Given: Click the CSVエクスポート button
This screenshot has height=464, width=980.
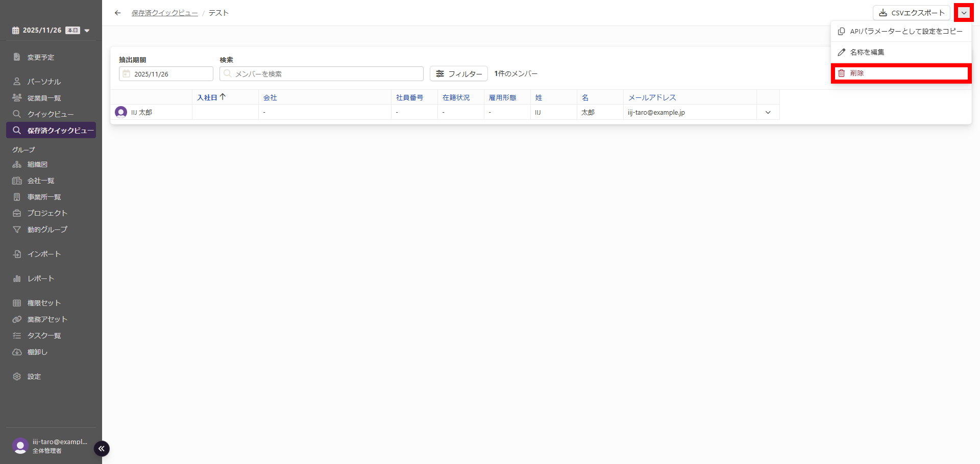Looking at the screenshot, I should click(x=911, y=13).
